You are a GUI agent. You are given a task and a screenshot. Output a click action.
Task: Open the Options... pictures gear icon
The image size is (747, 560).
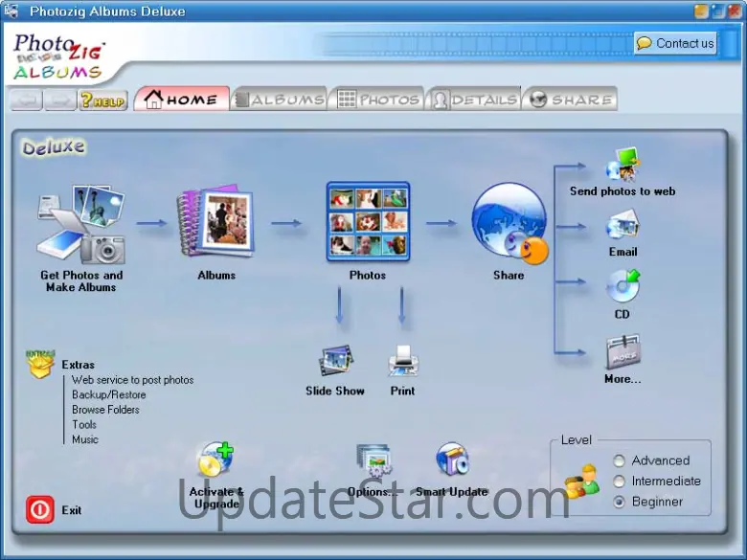[x=373, y=460]
